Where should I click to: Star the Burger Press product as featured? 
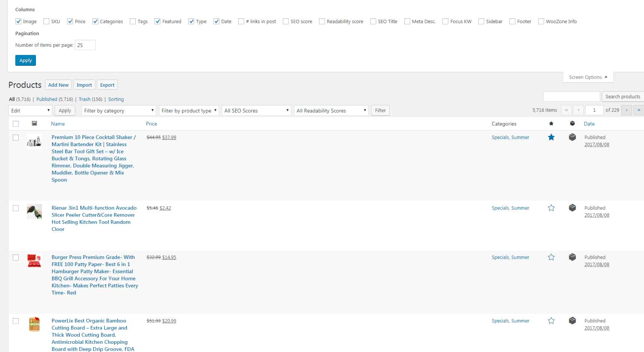[551, 257]
